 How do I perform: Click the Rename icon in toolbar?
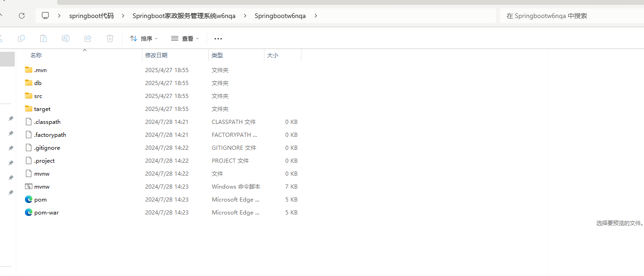(x=66, y=38)
